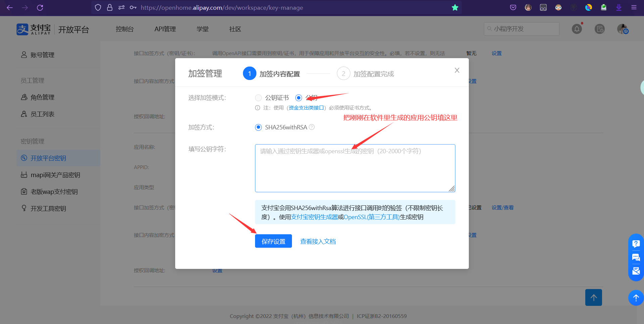Open the 资金支出类接口 link
The image size is (644, 324).
pyautogui.click(x=306, y=108)
